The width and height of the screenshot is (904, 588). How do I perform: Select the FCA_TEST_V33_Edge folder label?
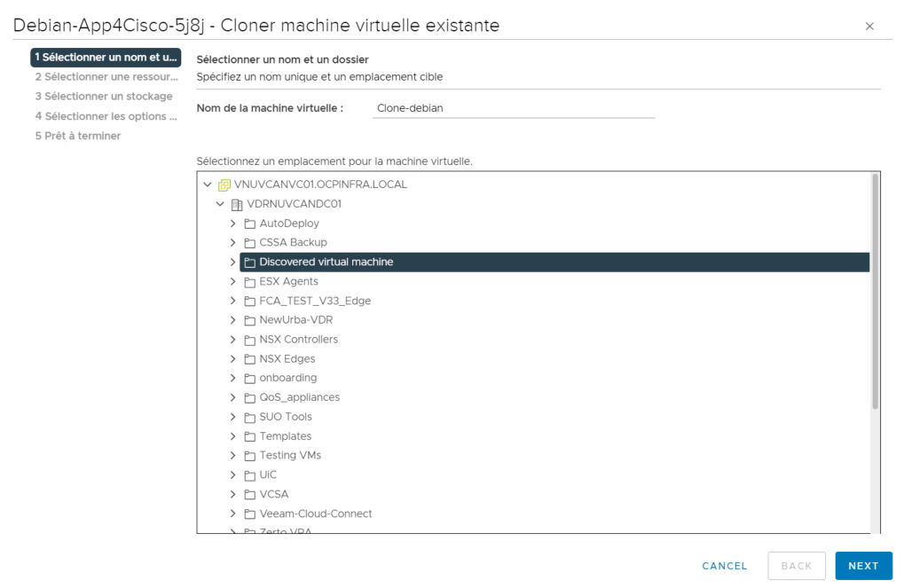click(315, 301)
